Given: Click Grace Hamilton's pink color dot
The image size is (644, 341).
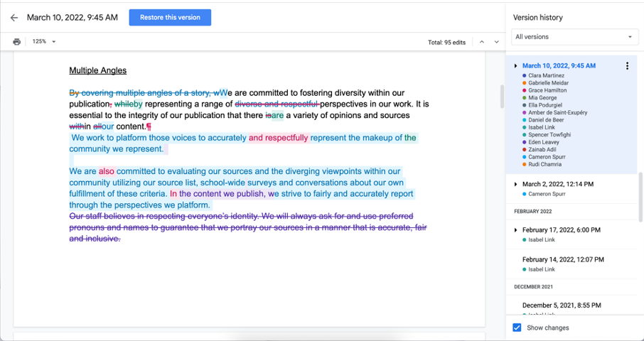Looking at the screenshot, I should (x=525, y=90).
